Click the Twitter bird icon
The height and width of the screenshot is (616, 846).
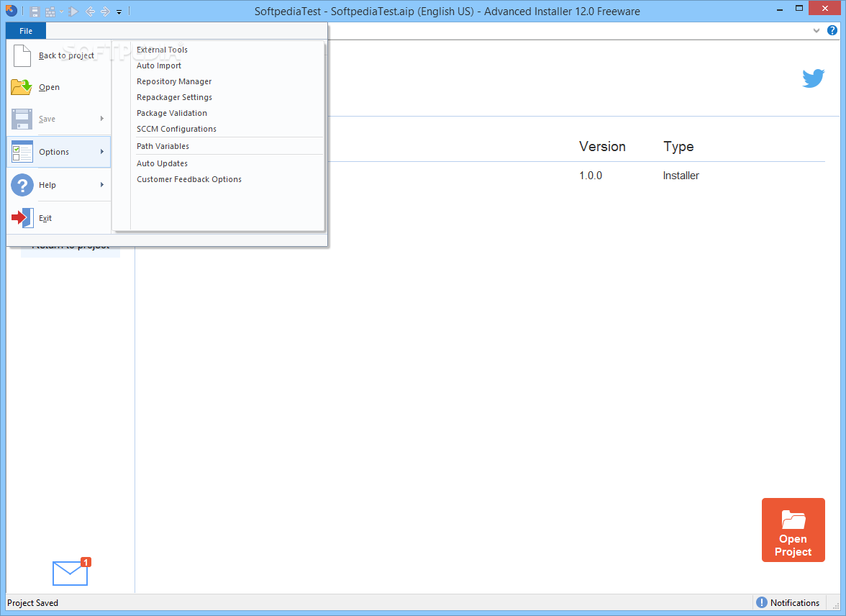[x=813, y=78]
